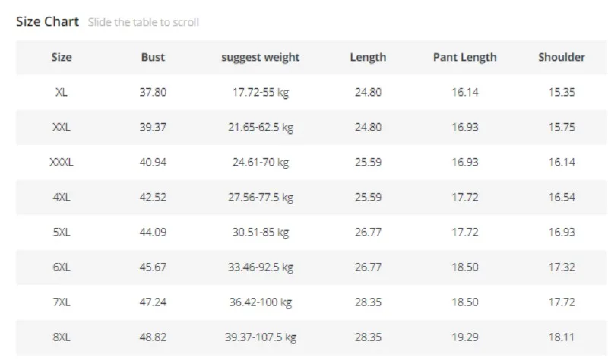Select the 6XL size row label

pos(62,267)
